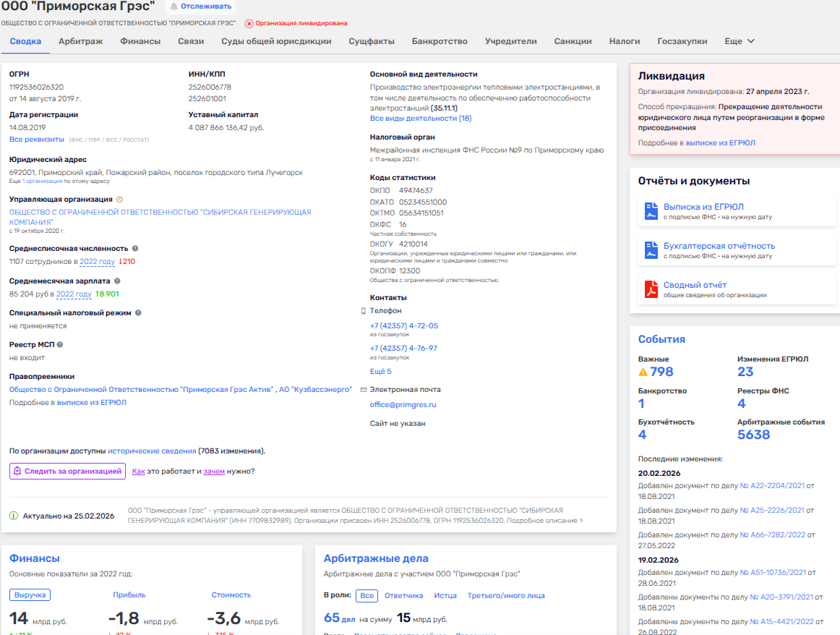This screenshot has height=635, width=840.
Task: Click help icon next to Среднесписочная численность
Action: [x=135, y=248]
